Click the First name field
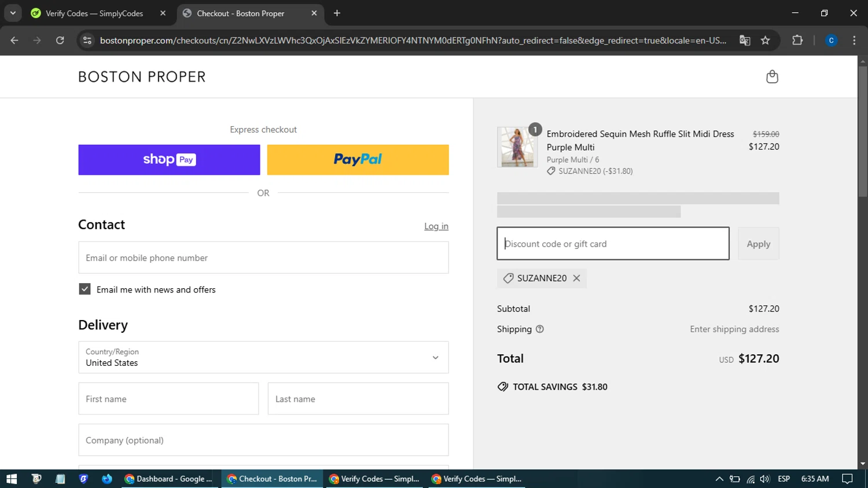868x488 pixels. pos(168,399)
